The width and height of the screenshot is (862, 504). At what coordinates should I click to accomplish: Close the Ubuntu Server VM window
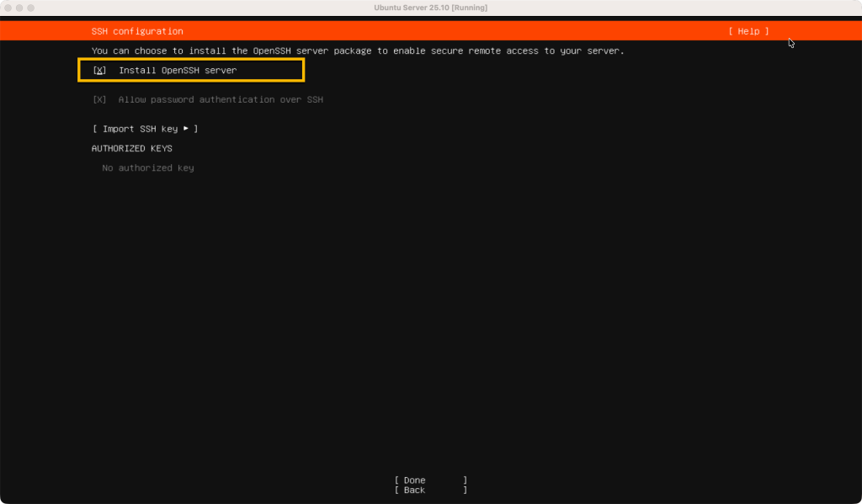pyautogui.click(x=8, y=8)
